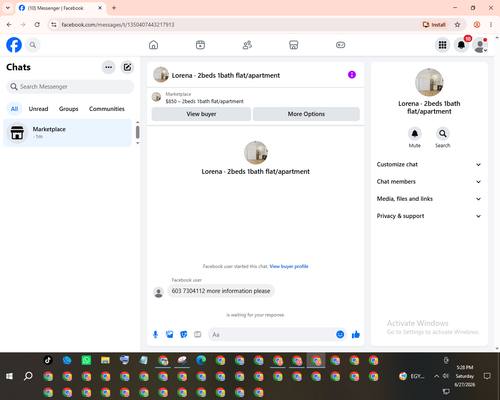This screenshot has width=500, height=400.
Task: Open the notifications bell with badge
Action: point(461,45)
